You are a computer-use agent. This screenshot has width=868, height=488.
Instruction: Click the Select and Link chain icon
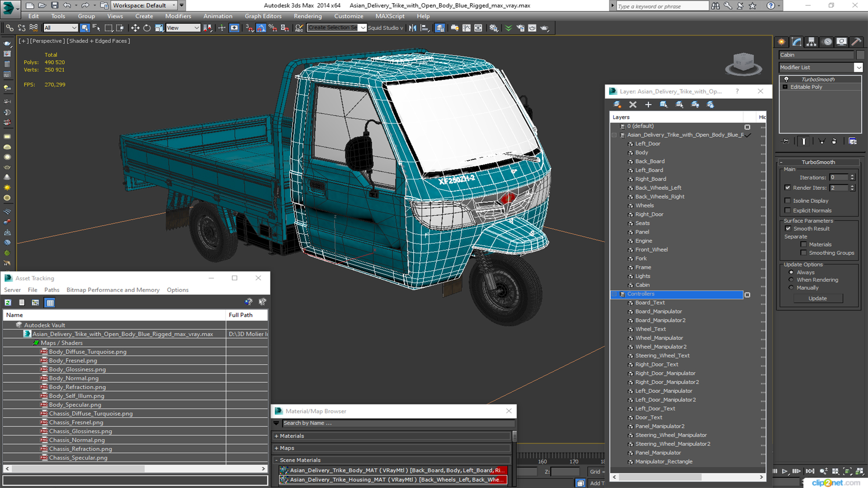click(x=9, y=28)
